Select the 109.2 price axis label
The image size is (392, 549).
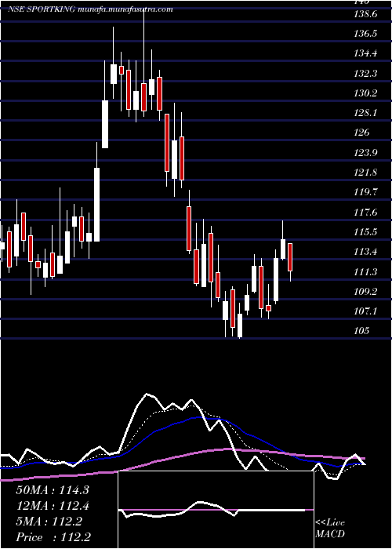tap(365, 291)
